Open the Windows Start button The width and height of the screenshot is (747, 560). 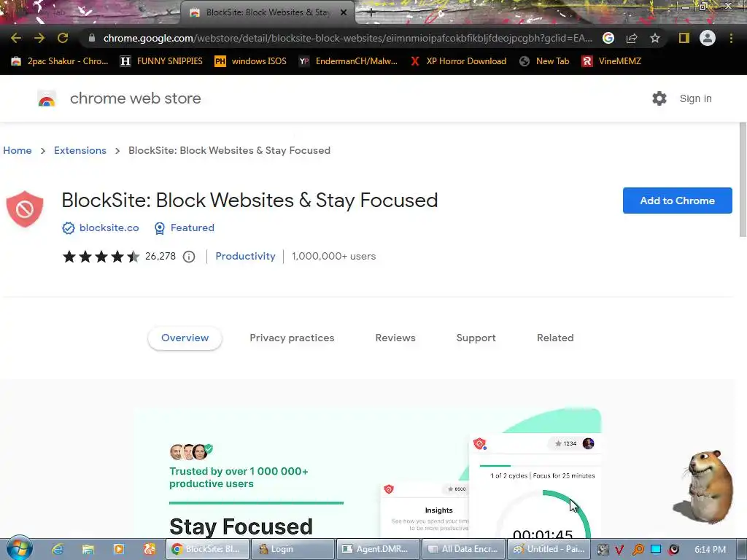(x=19, y=548)
